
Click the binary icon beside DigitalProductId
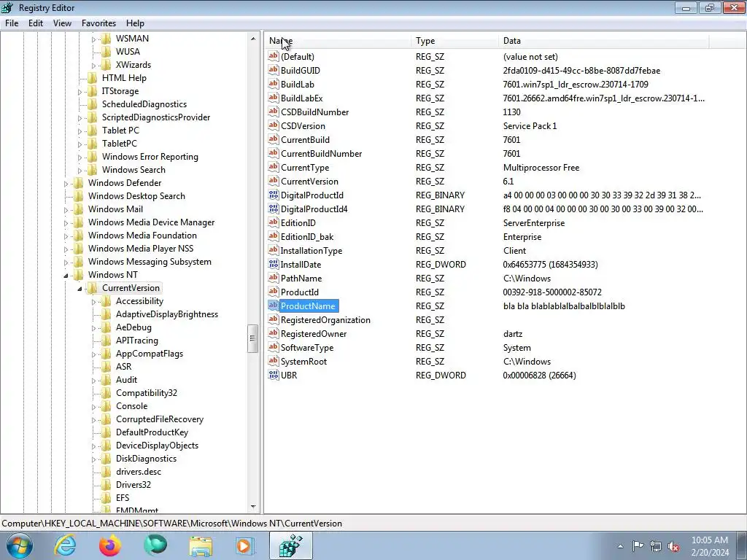point(273,195)
